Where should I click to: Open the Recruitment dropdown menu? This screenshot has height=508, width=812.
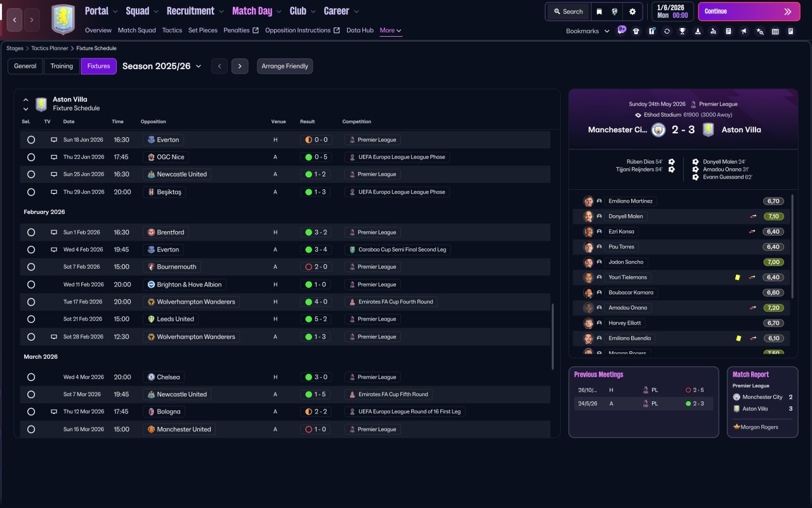[195, 11]
